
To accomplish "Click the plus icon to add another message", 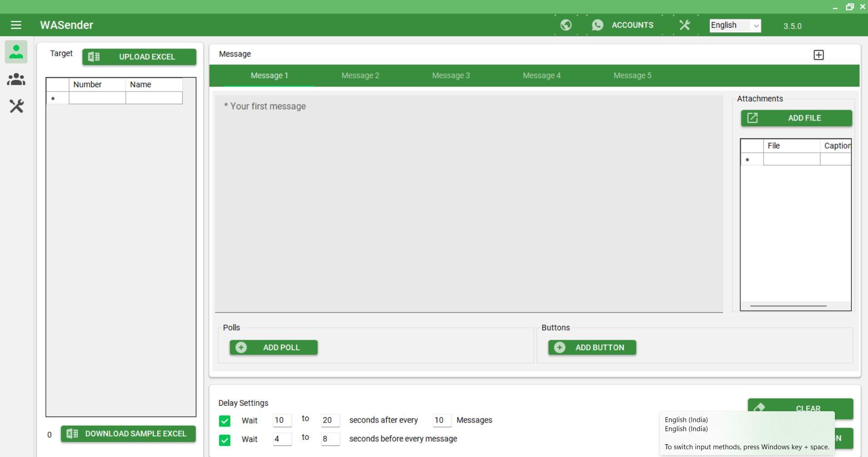I will pyautogui.click(x=819, y=54).
